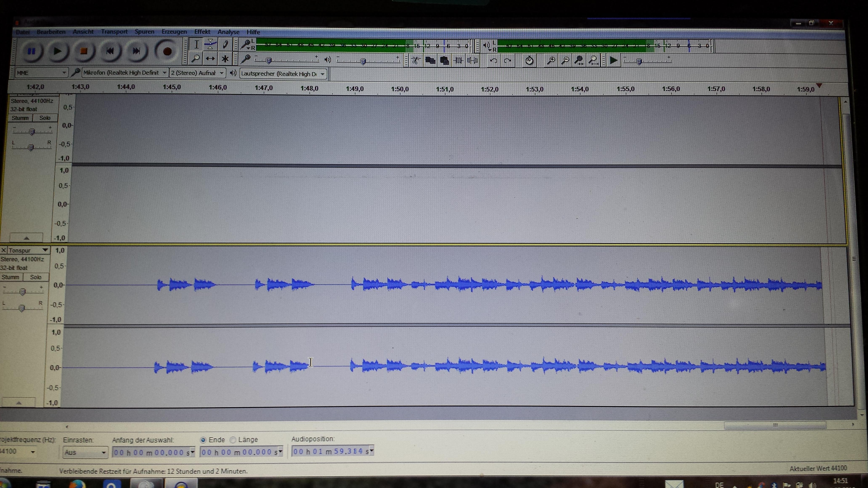Pick the Time Shift tool
This screenshot has height=488, width=868.
click(210, 59)
